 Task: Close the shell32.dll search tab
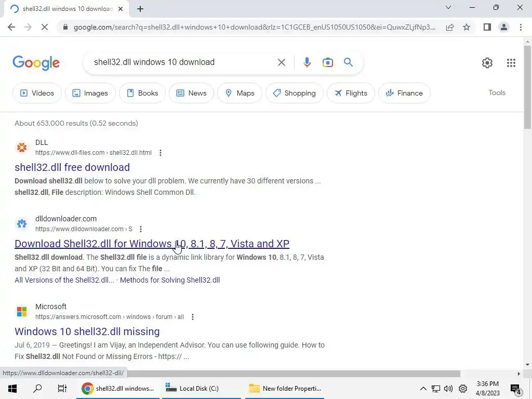(121, 9)
